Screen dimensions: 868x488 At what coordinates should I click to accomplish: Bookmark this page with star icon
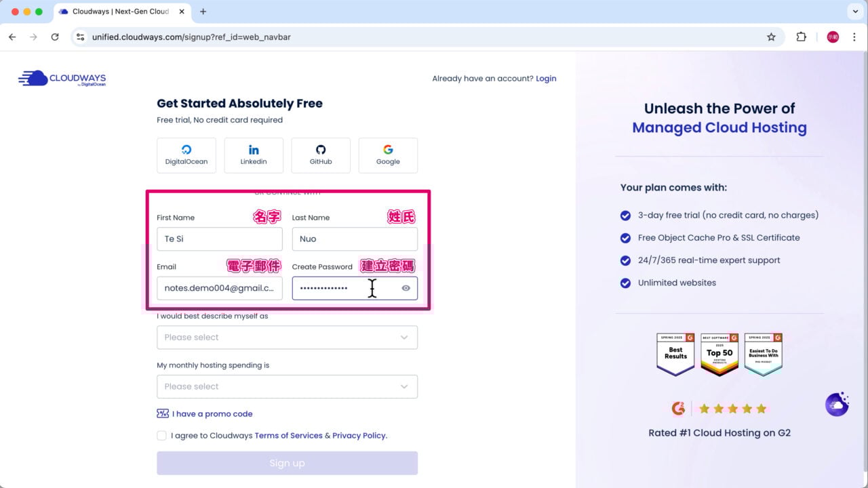coord(771,37)
